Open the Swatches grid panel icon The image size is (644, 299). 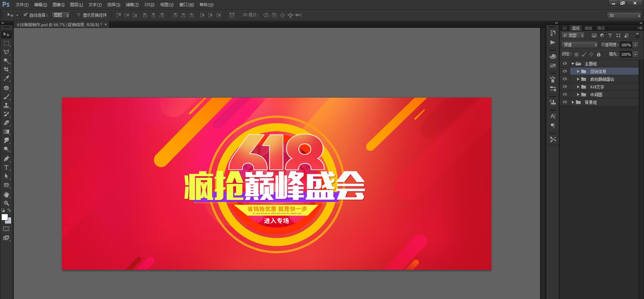tap(553, 66)
